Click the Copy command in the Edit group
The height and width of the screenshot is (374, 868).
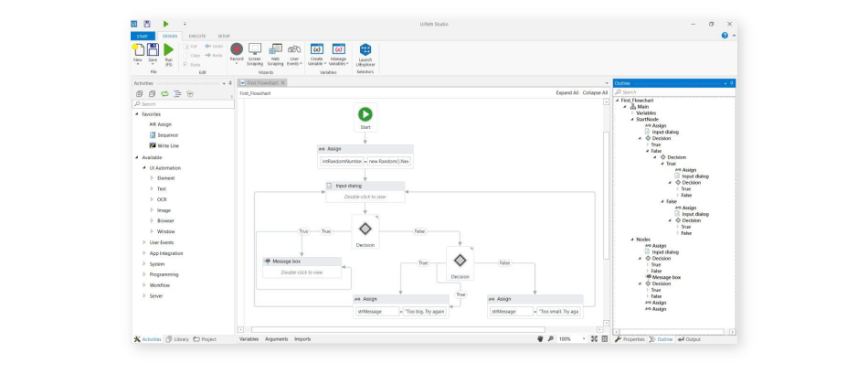coord(192,56)
